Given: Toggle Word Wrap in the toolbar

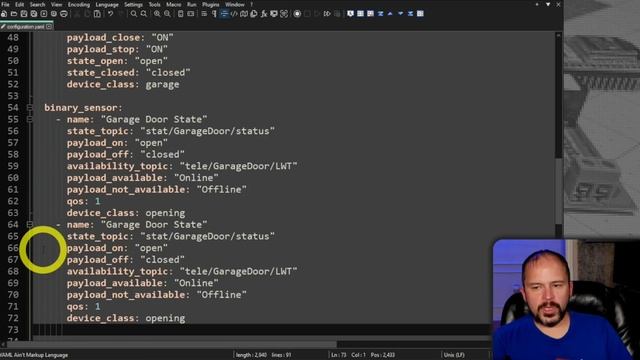Looking at the screenshot, I should pos(204,14).
